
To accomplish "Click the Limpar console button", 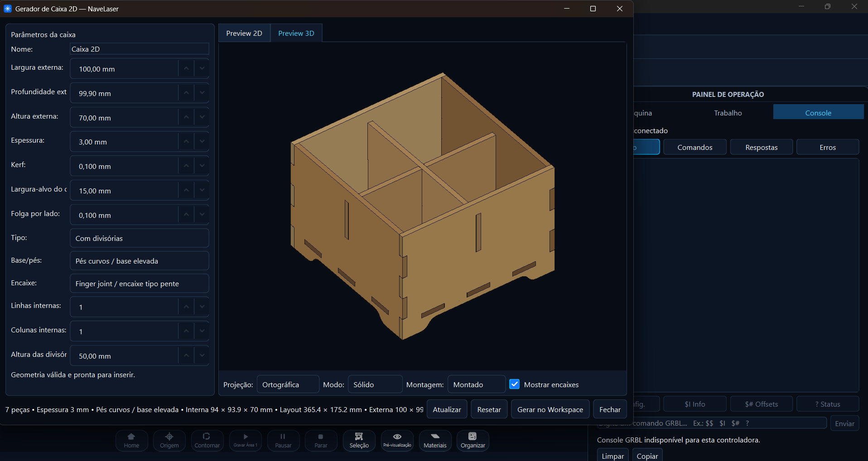I will pyautogui.click(x=613, y=456).
